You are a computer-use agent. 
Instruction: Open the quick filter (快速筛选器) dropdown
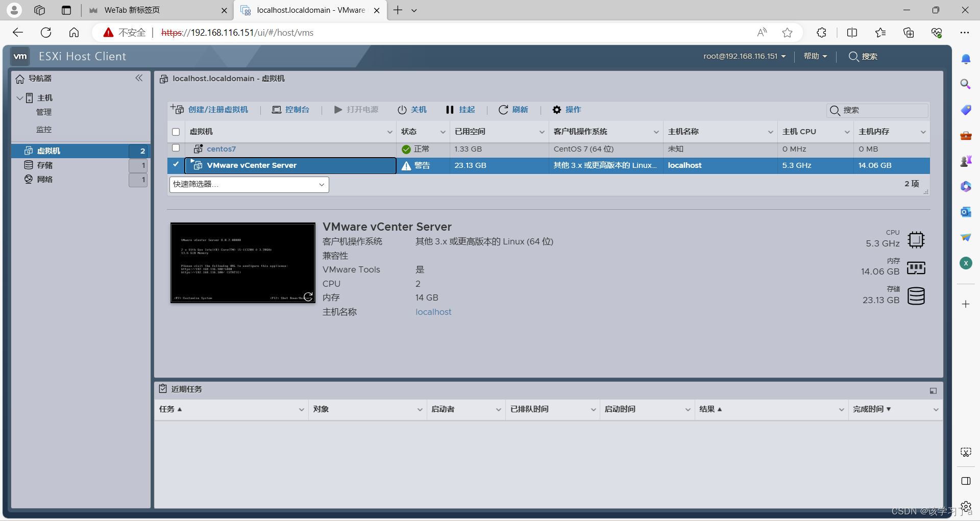coord(249,185)
